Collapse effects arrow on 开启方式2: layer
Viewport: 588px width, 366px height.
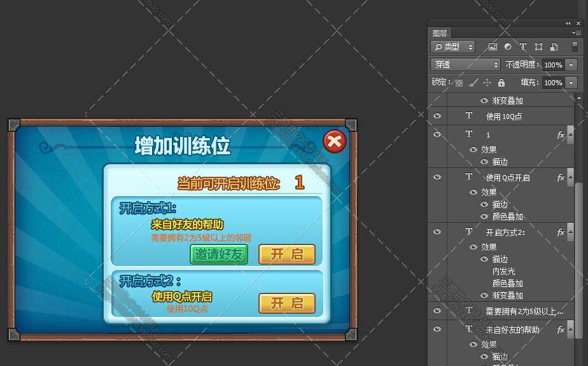(x=570, y=232)
